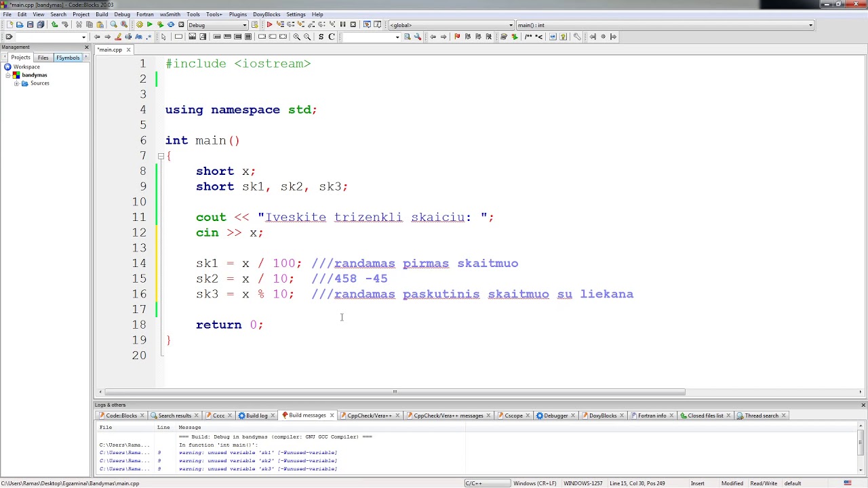Click the Replace icon in toolbar

[x=124, y=24]
